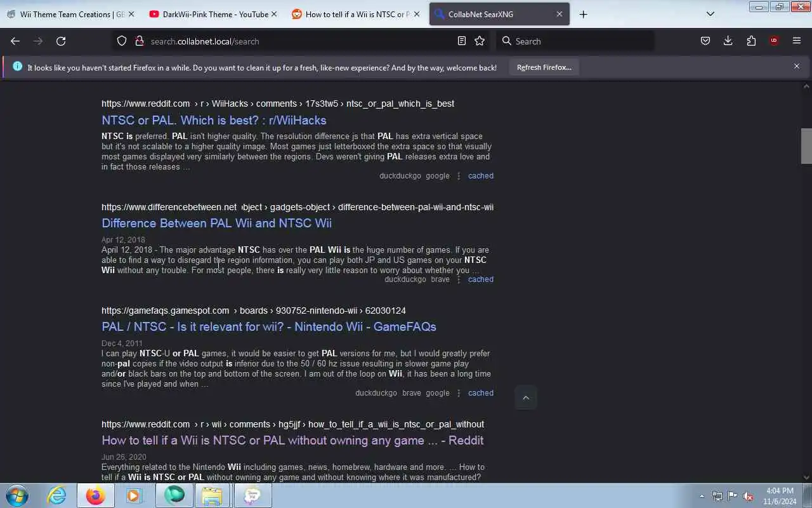The image size is (812, 508).
Task: Switch to How to tell if a Wii tab
Action: click(357, 14)
